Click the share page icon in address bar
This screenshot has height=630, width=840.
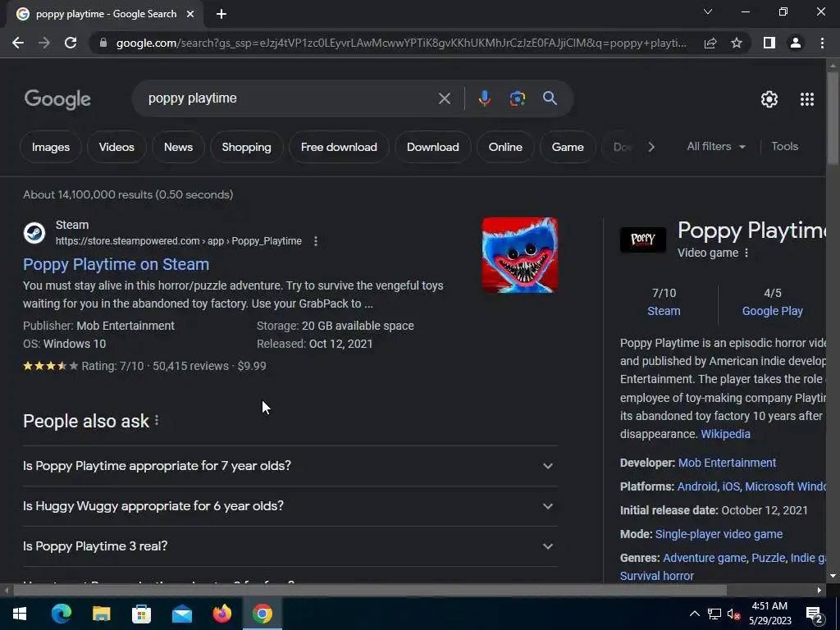coord(710,43)
